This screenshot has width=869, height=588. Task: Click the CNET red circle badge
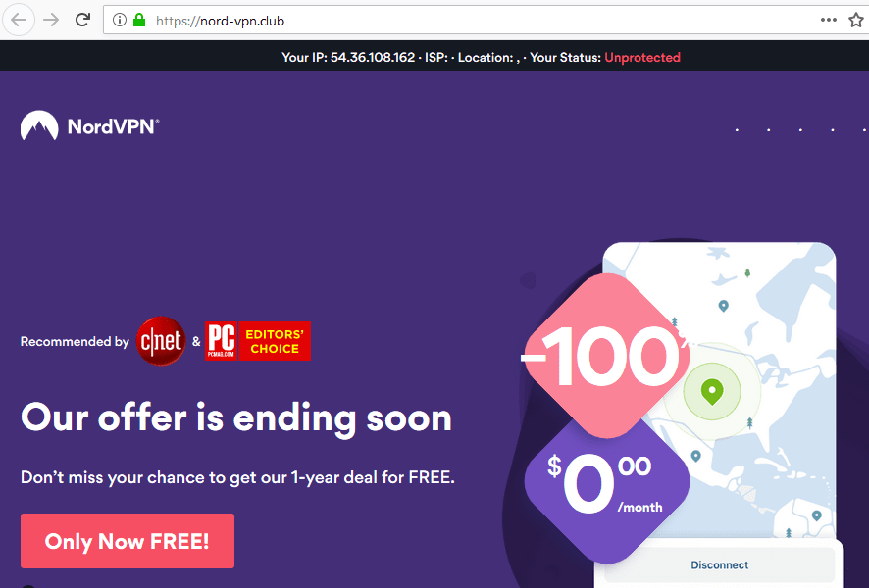(161, 341)
